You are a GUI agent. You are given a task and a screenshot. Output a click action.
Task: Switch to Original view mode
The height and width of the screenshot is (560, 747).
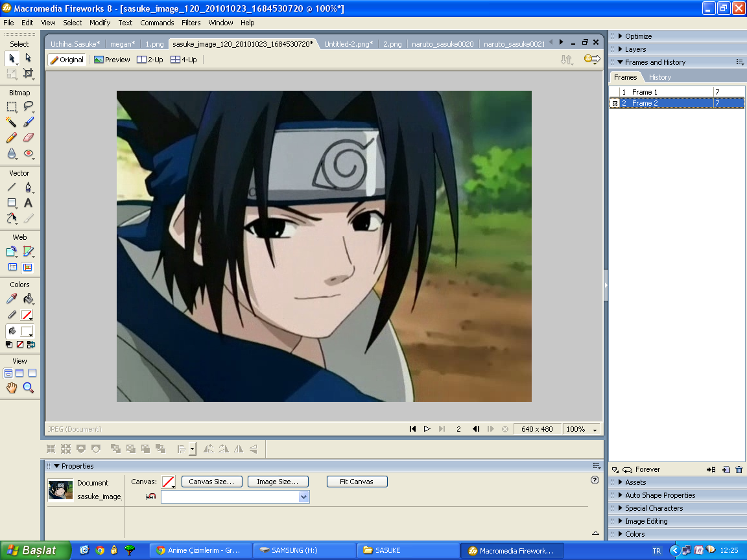pyautogui.click(x=67, y=60)
